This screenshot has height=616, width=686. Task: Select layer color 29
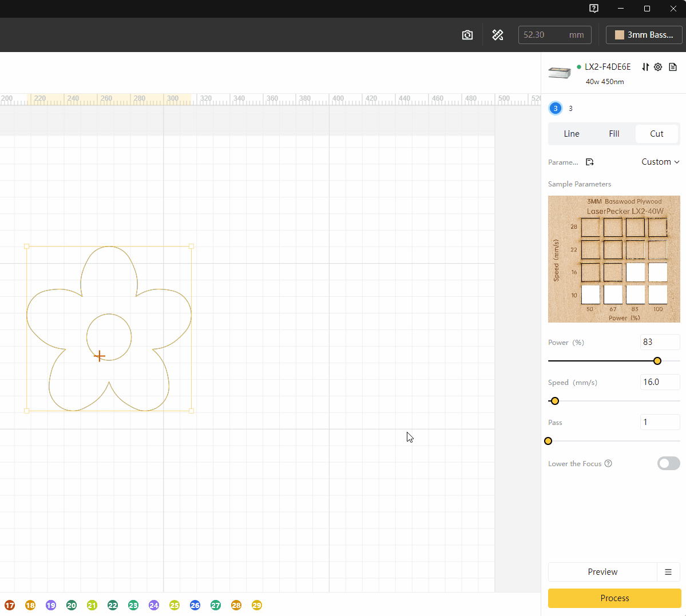pyautogui.click(x=256, y=605)
